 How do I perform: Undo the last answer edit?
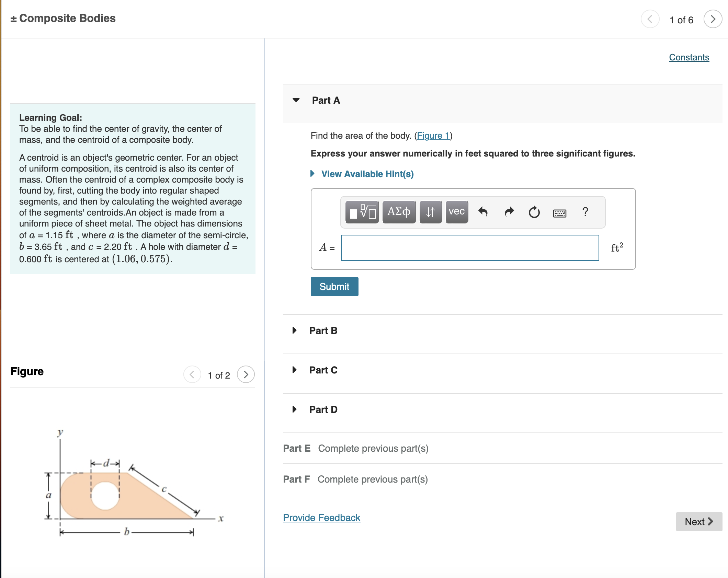[483, 212]
